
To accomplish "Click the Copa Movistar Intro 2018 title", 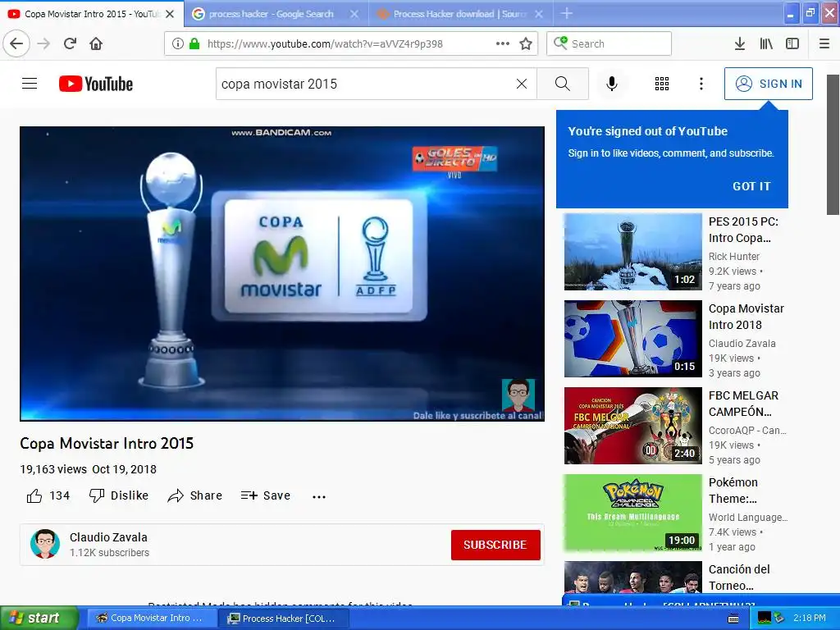I will [746, 317].
